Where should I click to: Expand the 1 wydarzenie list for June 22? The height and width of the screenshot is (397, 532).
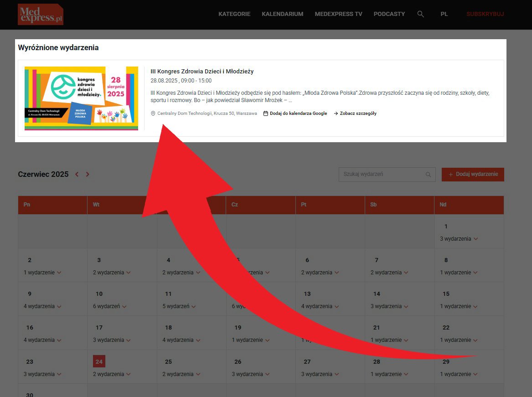[x=459, y=340]
